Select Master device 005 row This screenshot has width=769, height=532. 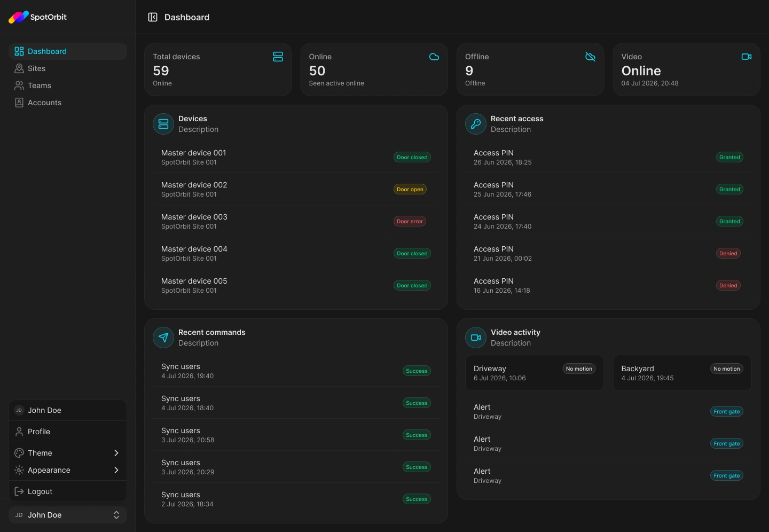click(296, 285)
